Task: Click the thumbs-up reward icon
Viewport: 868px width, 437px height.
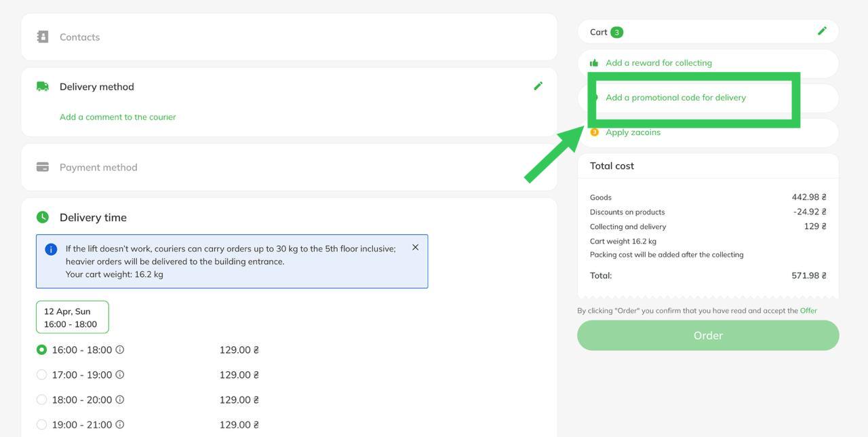Action: click(594, 63)
